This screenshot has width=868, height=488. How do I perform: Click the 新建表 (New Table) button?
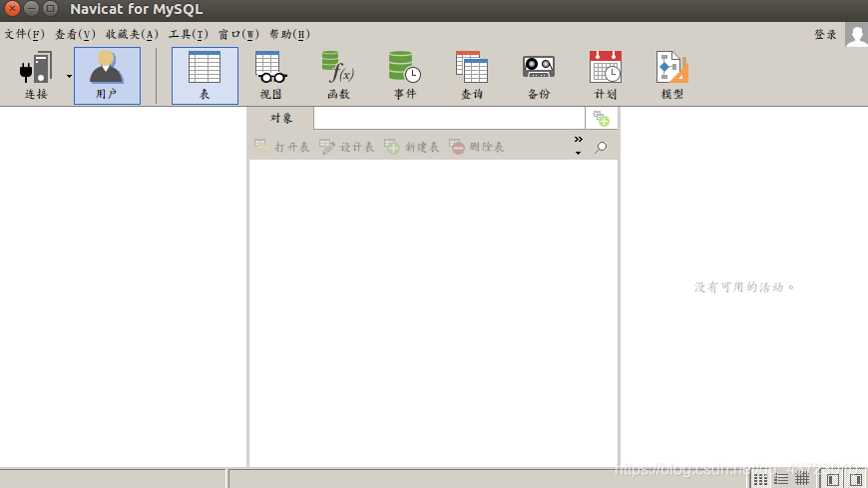(411, 147)
